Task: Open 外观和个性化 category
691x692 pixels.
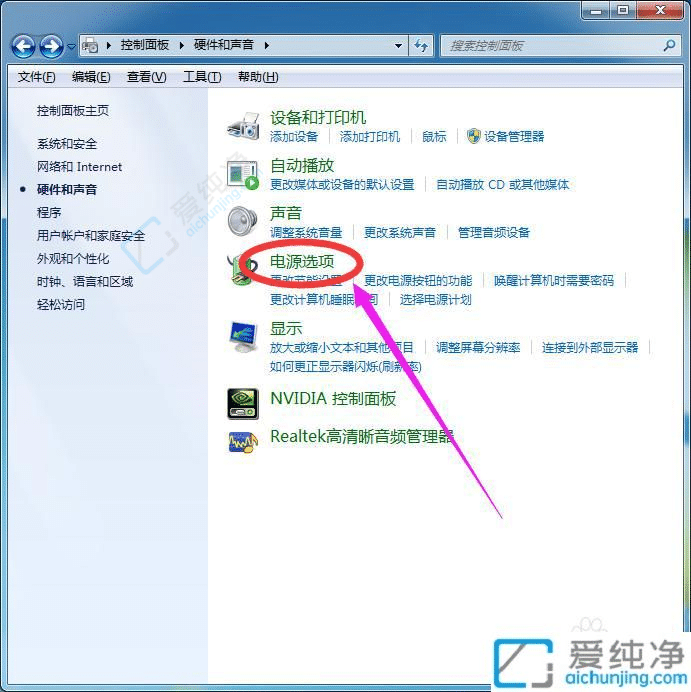Action: point(73,258)
